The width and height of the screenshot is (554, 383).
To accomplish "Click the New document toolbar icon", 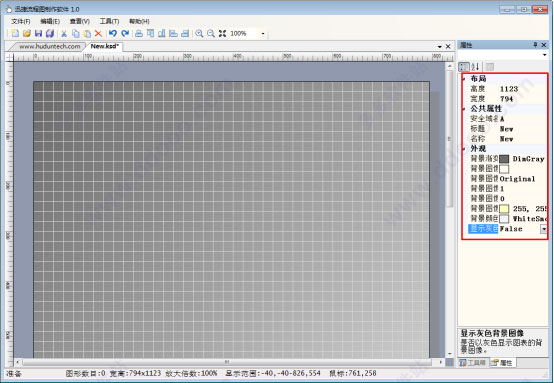I will [15, 33].
